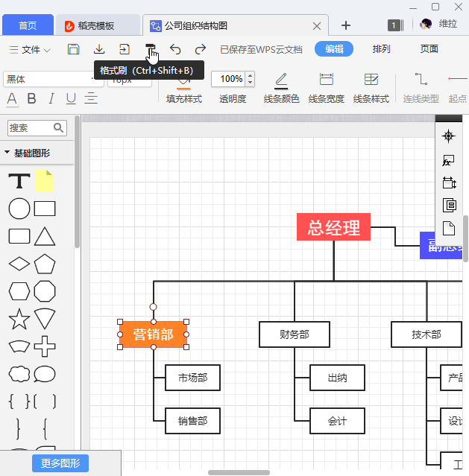Click the redo arrow in toolbar
Image resolution: width=469 pixels, height=476 pixels.
tap(201, 49)
